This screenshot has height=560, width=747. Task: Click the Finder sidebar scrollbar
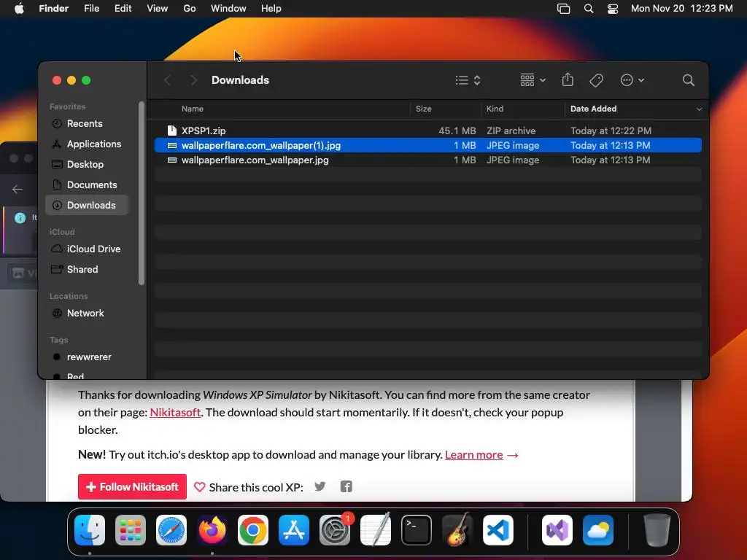click(141, 193)
